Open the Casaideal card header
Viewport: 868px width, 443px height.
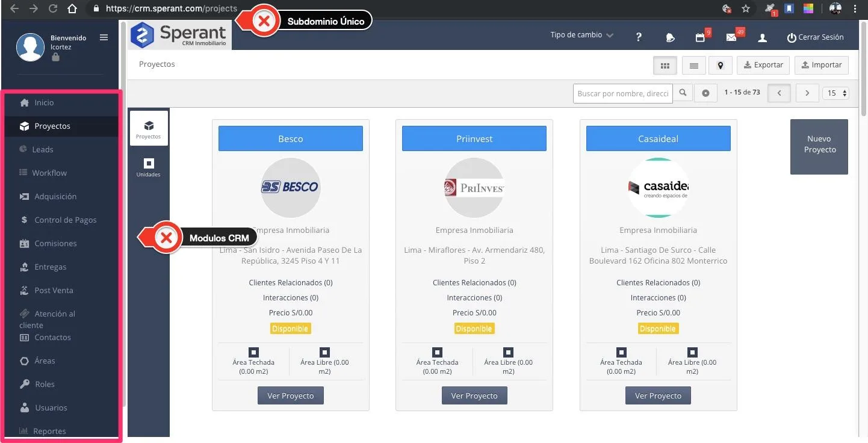[x=659, y=138]
